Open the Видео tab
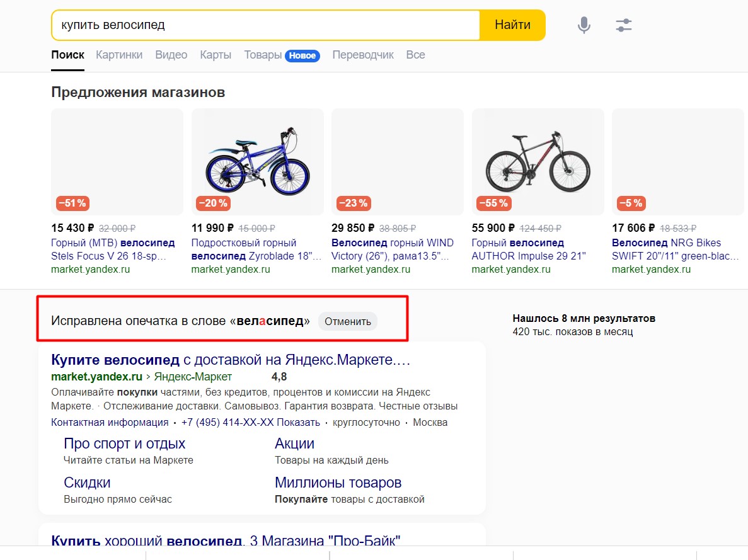Viewport: 748px width, 560px height. (171, 55)
